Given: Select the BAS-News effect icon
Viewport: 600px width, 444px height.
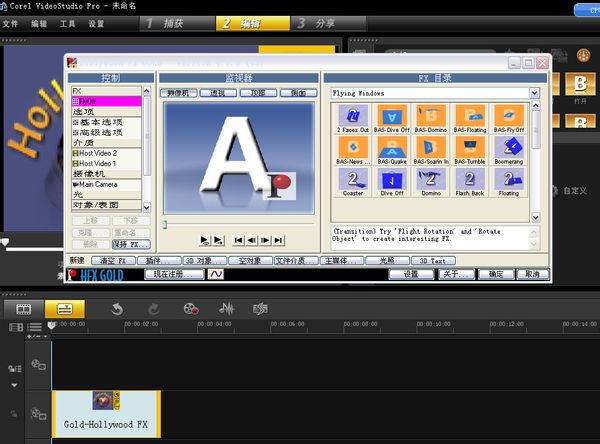Looking at the screenshot, I should click(x=353, y=150).
